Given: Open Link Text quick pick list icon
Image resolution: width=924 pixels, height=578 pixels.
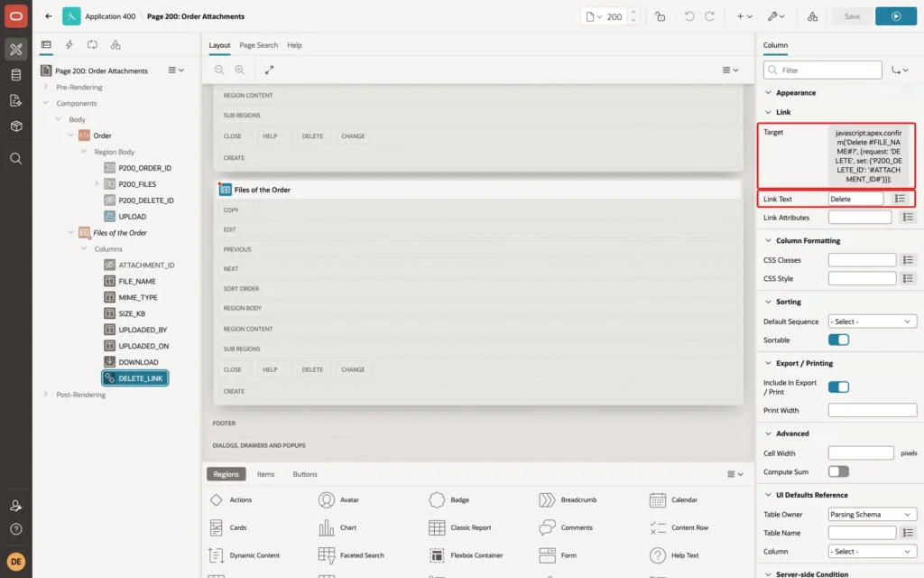Looking at the screenshot, I should (x=900, y=199).
